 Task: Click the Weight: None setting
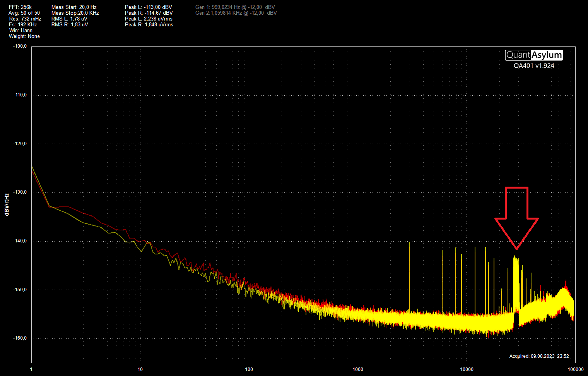[24, 36]
